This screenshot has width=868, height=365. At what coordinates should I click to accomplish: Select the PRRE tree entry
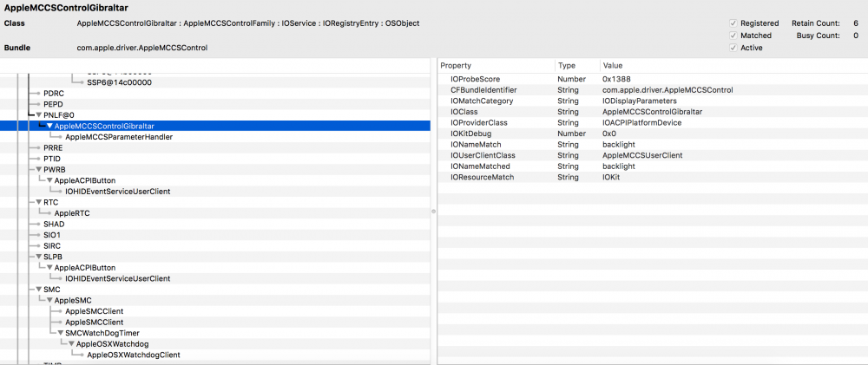pos(53,147)
